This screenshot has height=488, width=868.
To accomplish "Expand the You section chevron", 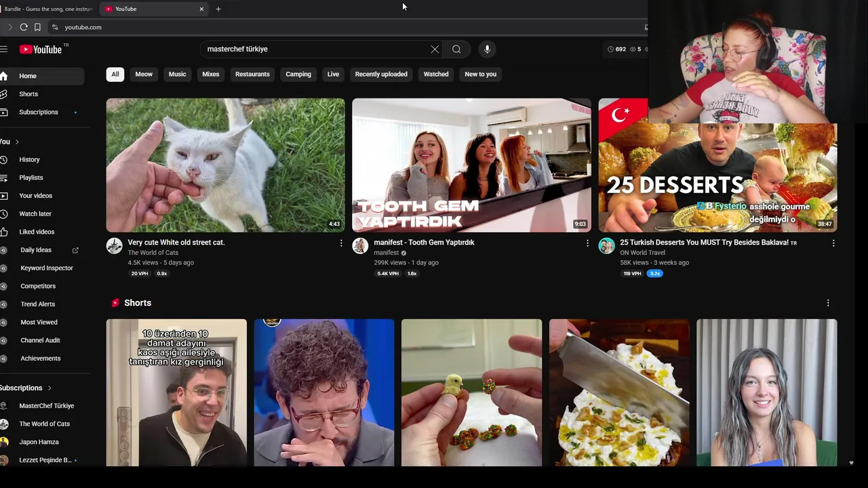I will [x=17, y=142].
